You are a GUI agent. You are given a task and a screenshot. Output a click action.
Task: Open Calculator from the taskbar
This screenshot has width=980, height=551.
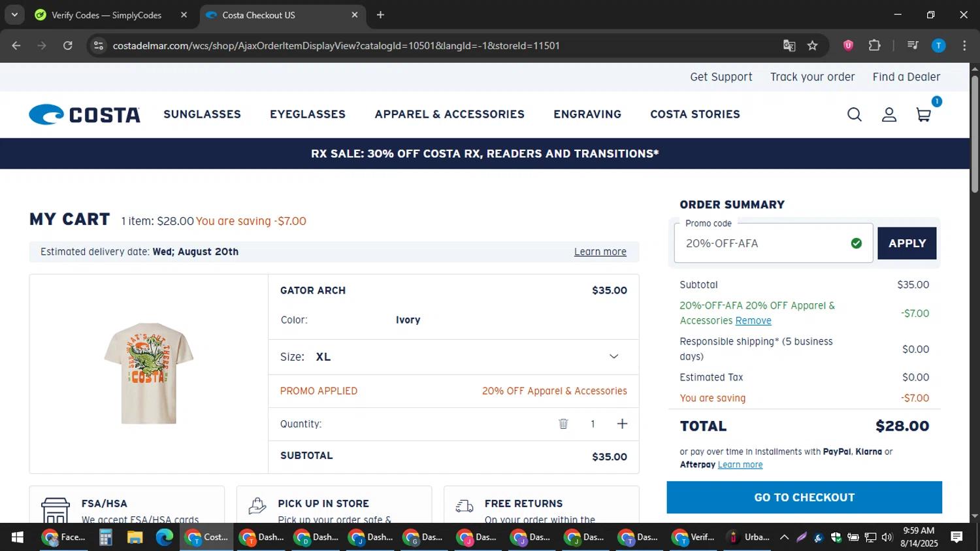coord(106,537)
